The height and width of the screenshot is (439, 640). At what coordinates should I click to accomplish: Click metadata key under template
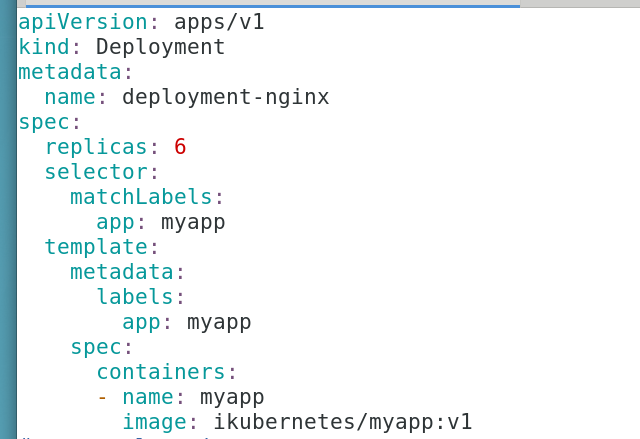tap(122, 272)
